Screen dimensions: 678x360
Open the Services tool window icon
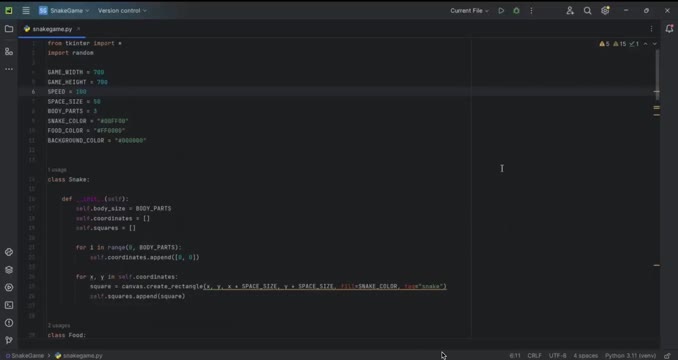(9, 287)
